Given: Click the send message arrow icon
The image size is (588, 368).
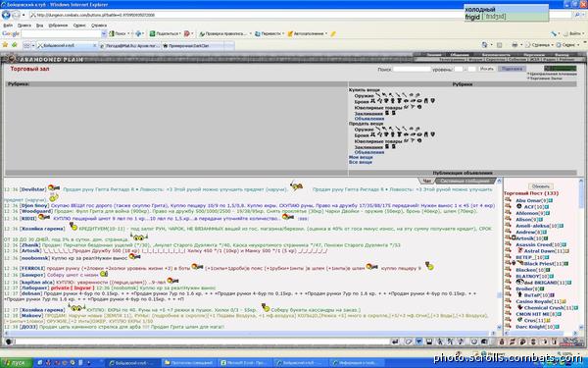Looking at the screenshot, I should pyautogui.click(x=395, y=342).
